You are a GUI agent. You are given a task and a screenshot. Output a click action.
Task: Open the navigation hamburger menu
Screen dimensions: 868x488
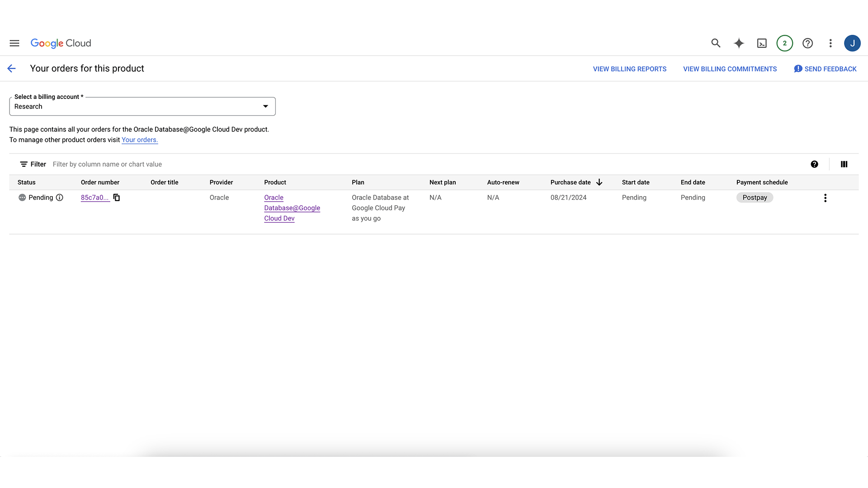(14, 43)
